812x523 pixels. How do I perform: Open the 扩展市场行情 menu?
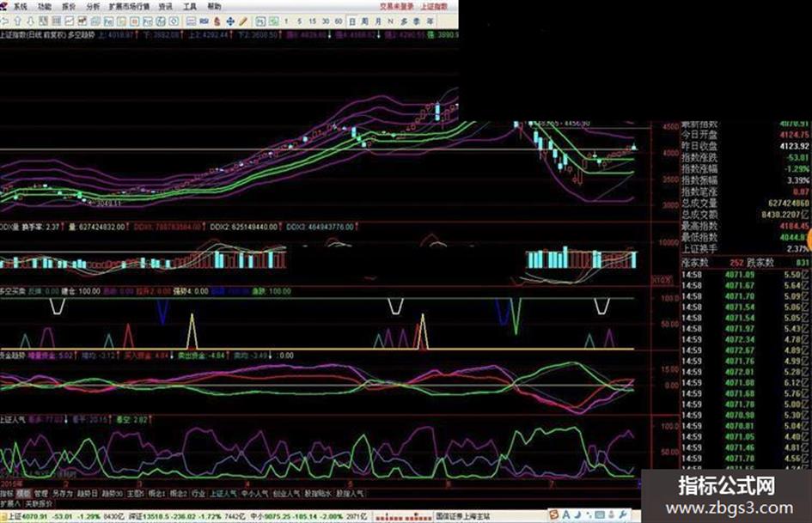coord(129,6)
